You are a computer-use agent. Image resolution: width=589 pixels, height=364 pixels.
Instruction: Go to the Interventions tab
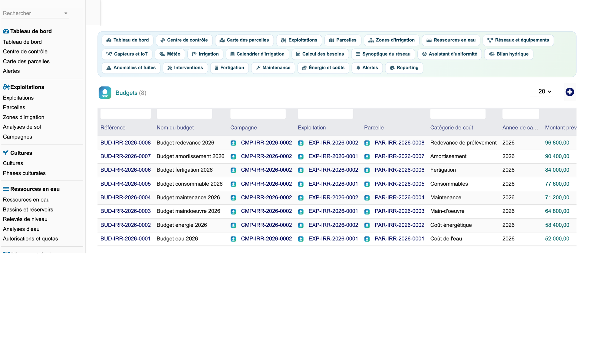coord(185,68)
